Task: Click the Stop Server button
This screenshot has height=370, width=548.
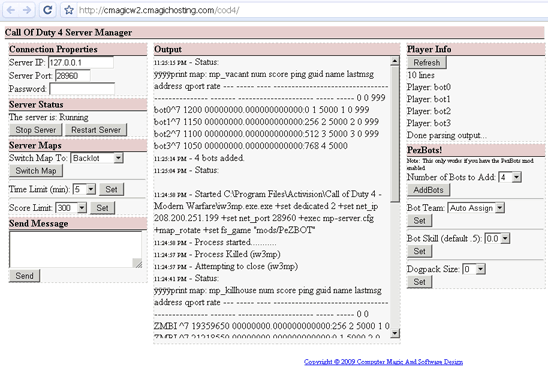Action: [35, 130]
